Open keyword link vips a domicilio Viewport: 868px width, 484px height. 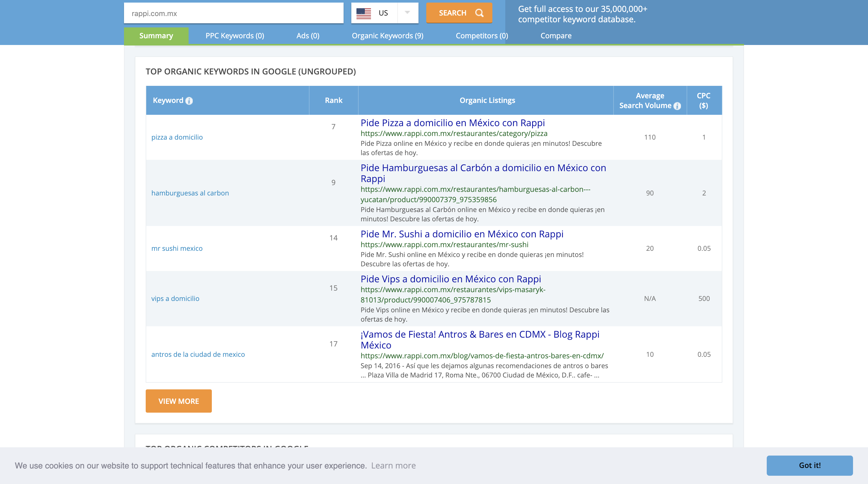coord(175,299)
